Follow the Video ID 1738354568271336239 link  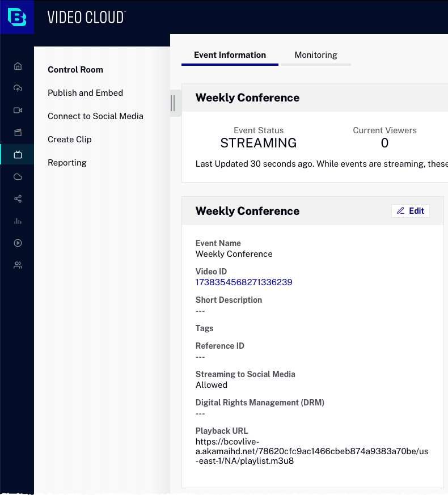click(244, 282)
